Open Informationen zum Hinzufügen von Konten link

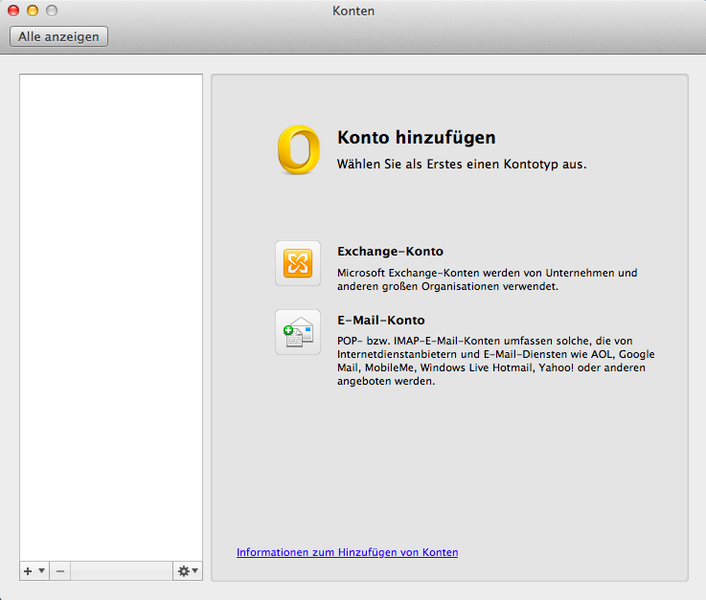347,552
